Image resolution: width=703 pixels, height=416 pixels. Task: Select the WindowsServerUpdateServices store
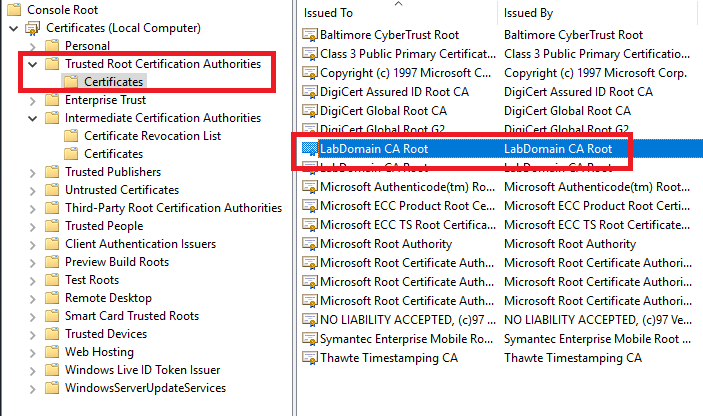click(145, 388)
